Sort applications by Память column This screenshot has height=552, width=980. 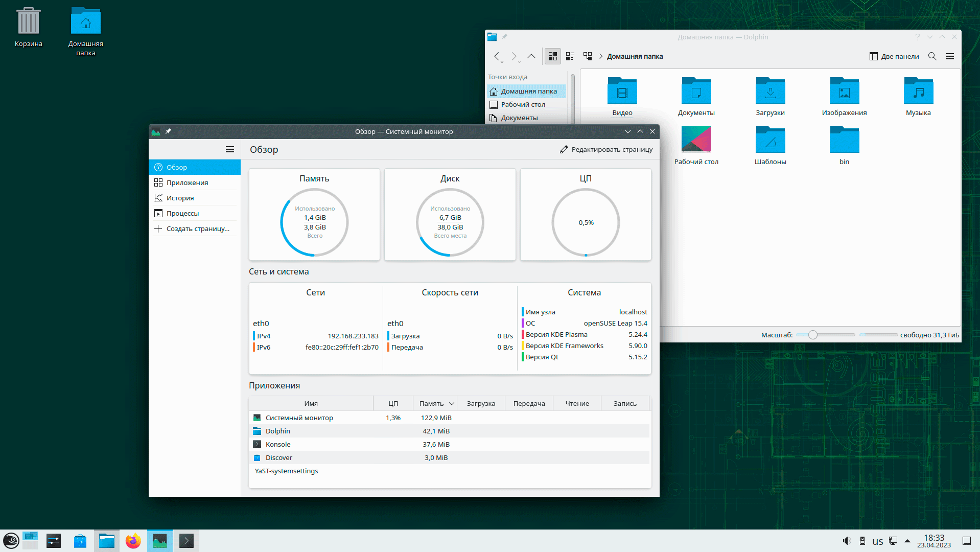point(432,403)
